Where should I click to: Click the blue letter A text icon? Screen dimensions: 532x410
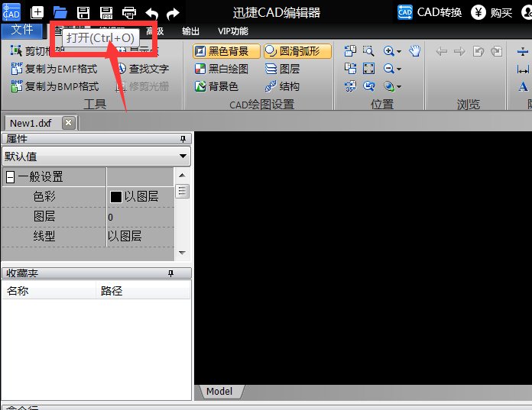pyautogui.click(x=523, y=87)
